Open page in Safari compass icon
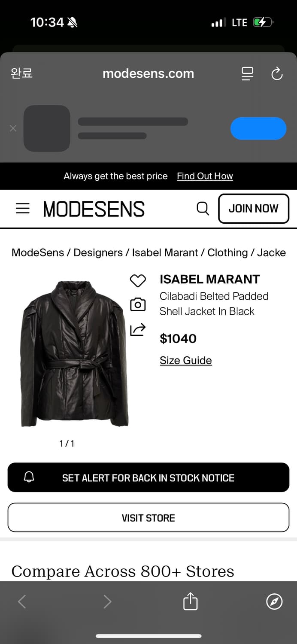 click(x=274, y=601)
